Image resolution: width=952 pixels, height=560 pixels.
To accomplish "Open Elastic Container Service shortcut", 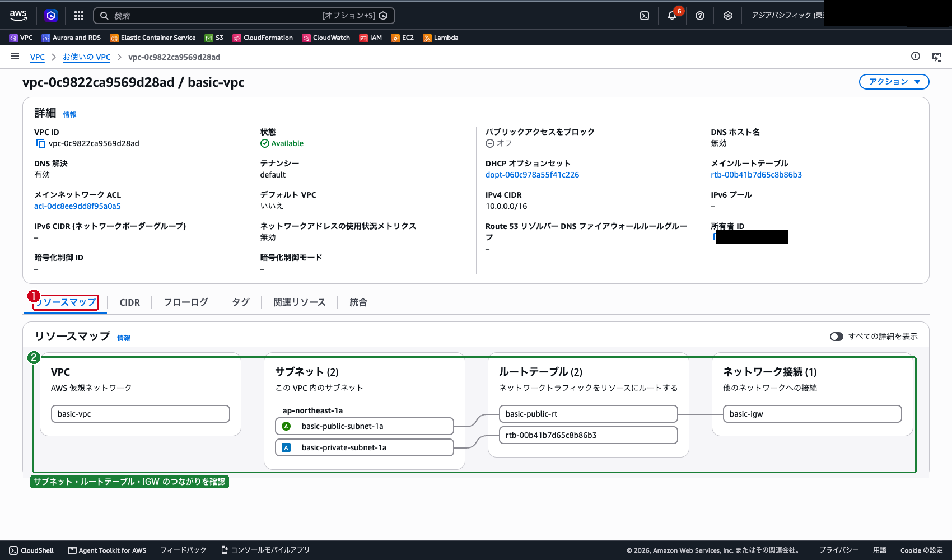I will [153, 38].
